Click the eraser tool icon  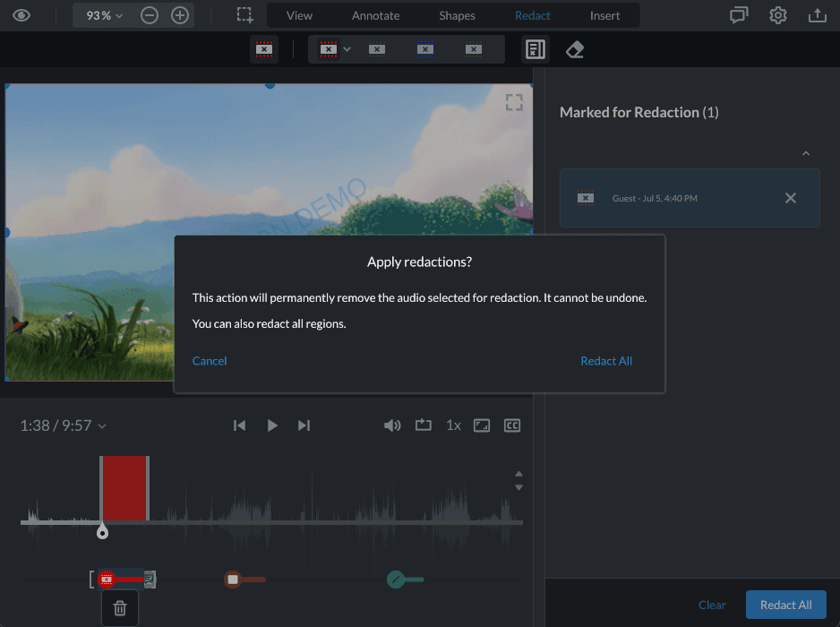coord(575,50)
